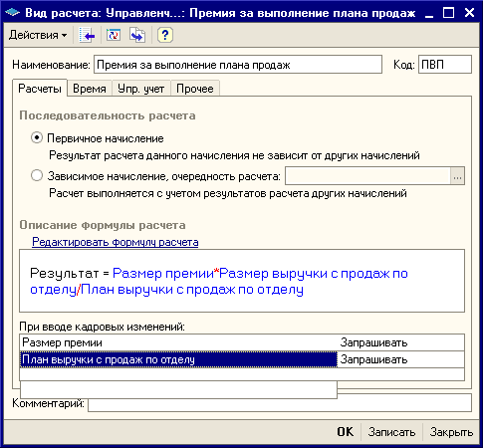Select the Зависимое начисление radio button
The height and width of the screenshot is (448, 483).
(x=37, y=175)
